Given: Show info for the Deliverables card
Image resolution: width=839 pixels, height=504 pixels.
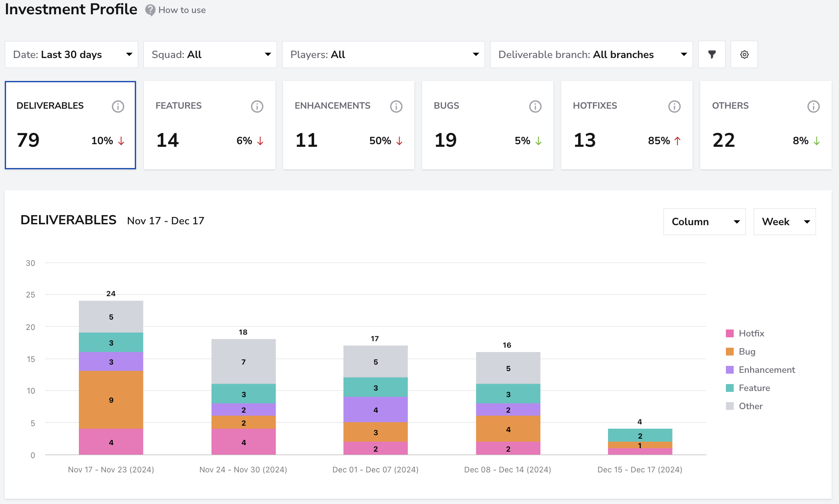Looking at the screenshot, I should click(118, 106).
